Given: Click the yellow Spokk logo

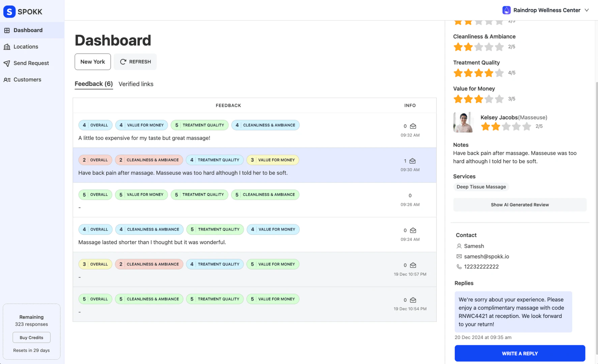Looking at the screenshot, I should coord(9,11).
